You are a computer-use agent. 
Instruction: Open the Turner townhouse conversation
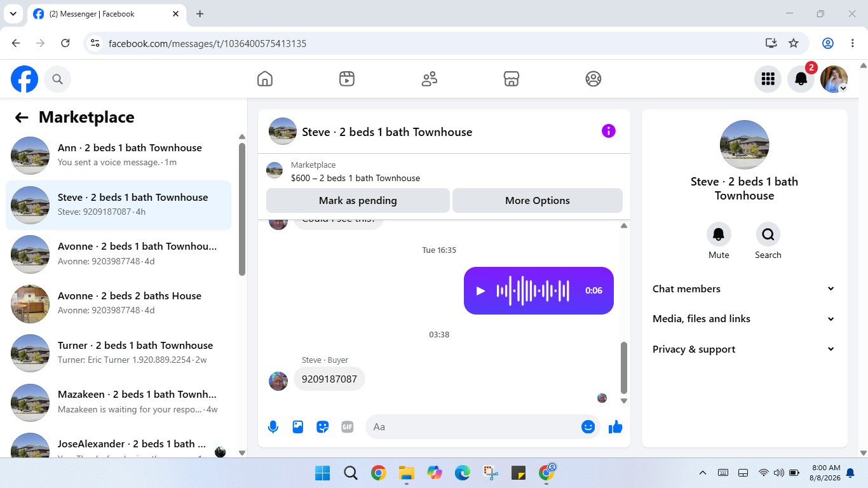coord(119,353)
